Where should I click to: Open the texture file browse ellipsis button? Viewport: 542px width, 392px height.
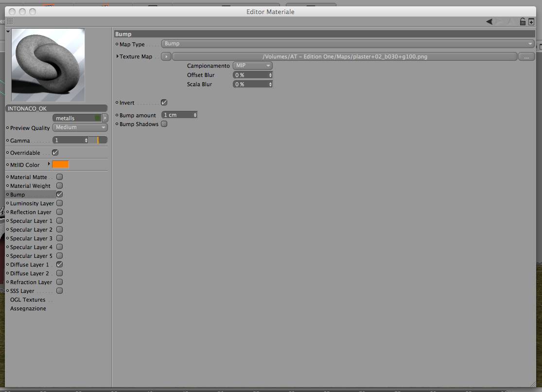point(526,57)
